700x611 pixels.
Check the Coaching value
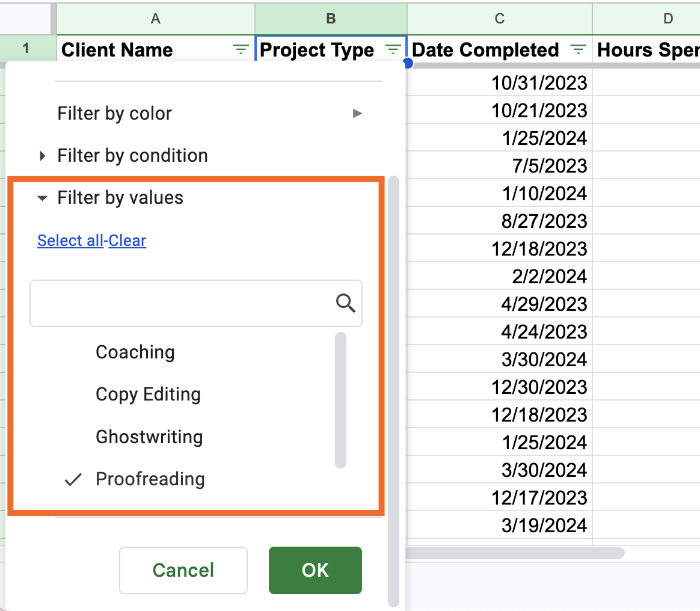click(135, 352)
